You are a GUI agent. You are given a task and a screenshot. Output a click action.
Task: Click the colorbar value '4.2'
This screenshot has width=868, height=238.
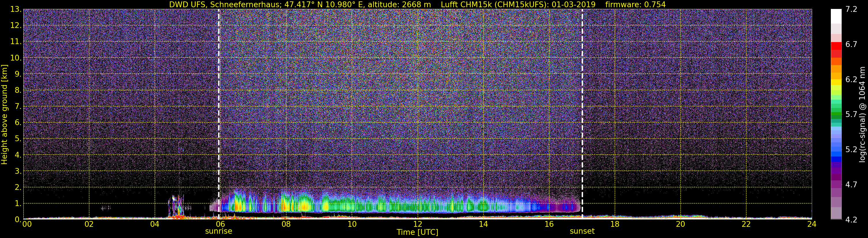click(851, 220)
